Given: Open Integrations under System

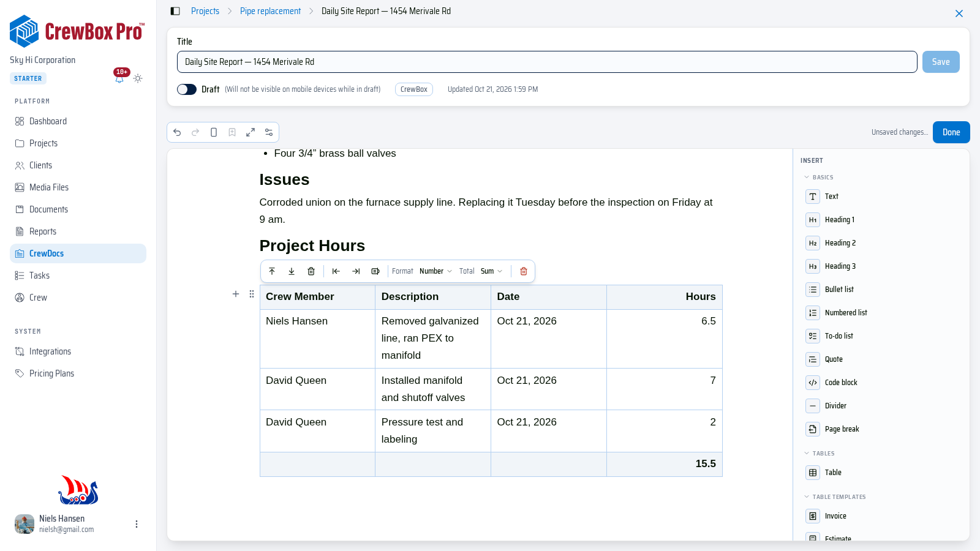Looking at the screenshot, I should click(x=78, y=351).
